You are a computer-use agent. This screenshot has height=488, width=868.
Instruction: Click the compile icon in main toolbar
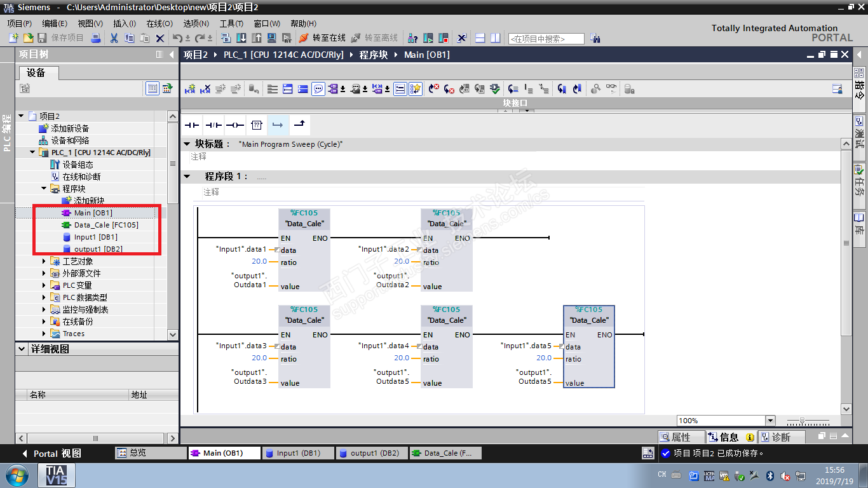click(x=226, y=38)
